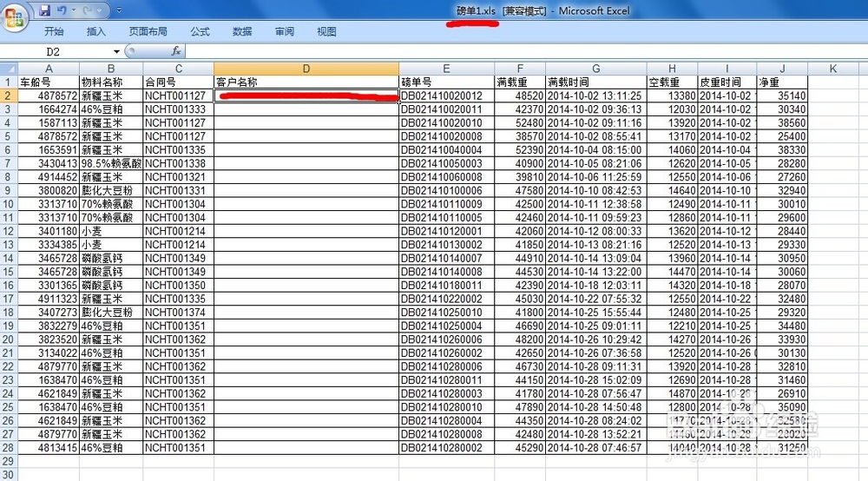The height and width of the screenshot is (481, 868).
Task: Click the 客户名称 header cell
Action: [306, 82]
